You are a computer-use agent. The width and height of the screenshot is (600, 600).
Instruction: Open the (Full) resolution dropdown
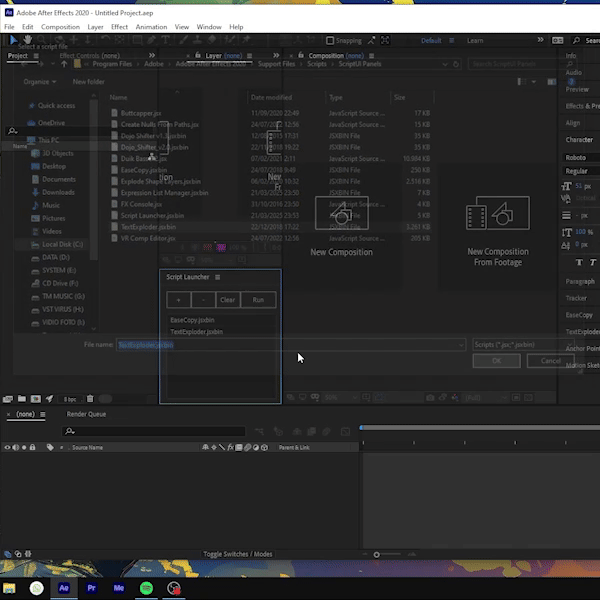[x=485, y=398]
